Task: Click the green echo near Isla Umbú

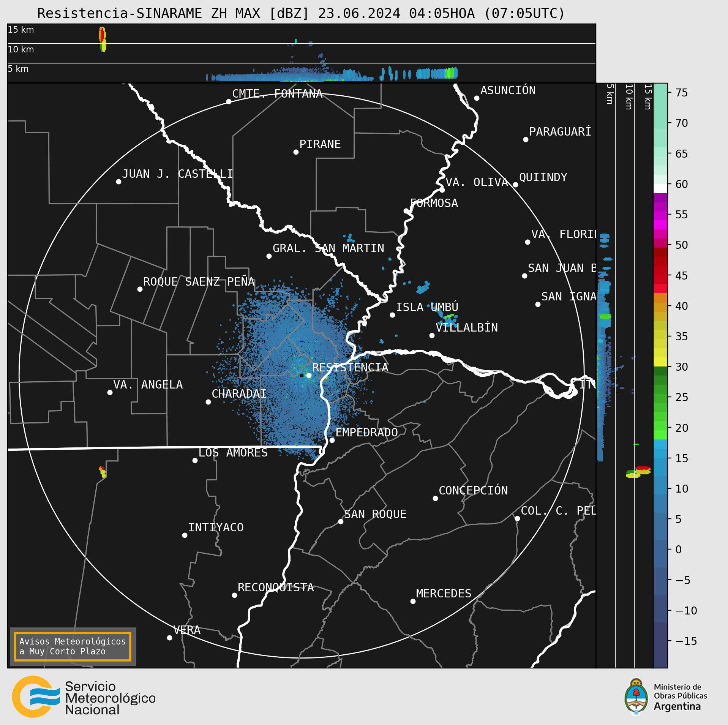Action: 449,316
